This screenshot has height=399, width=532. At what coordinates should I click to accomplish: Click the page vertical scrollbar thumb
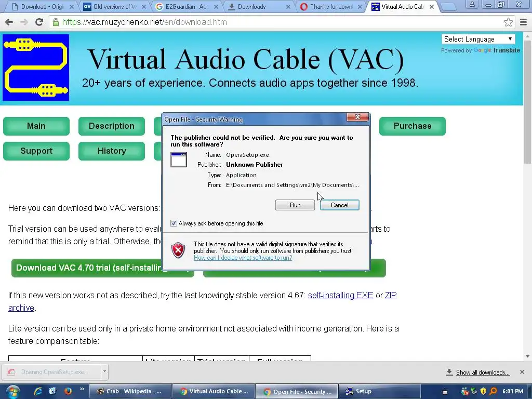pos(527,101)
